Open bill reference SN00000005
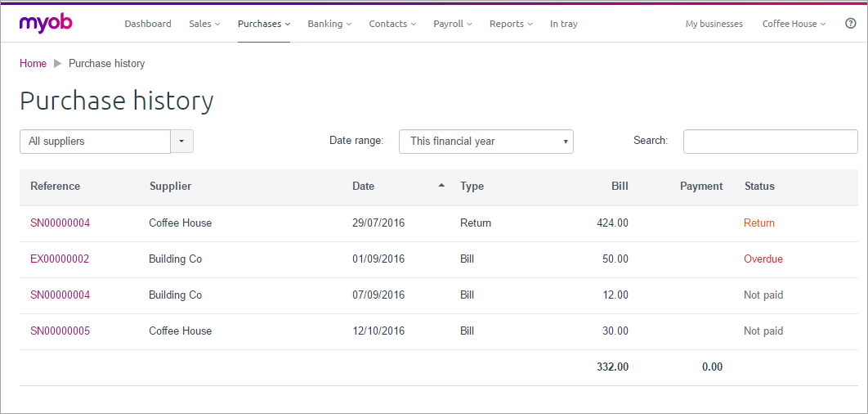The height and width of the screenshot is (414, 868). click(60, 331)
